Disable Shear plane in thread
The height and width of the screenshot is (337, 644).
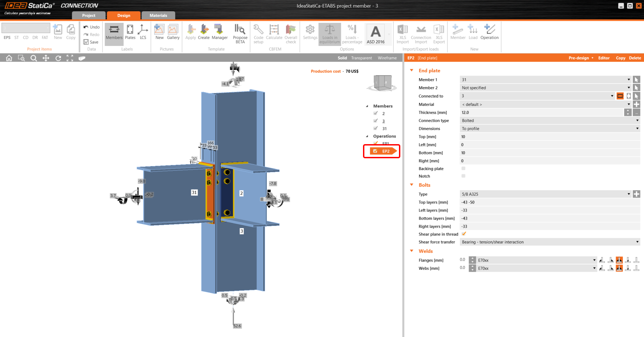point(464,234)
